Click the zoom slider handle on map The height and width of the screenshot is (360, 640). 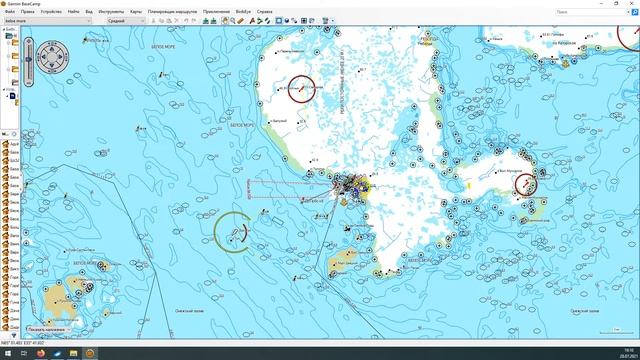[x=29, y=59]
